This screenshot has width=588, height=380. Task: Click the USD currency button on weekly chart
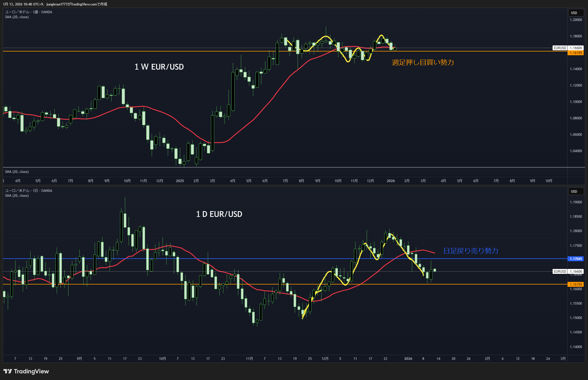point(575,13)
